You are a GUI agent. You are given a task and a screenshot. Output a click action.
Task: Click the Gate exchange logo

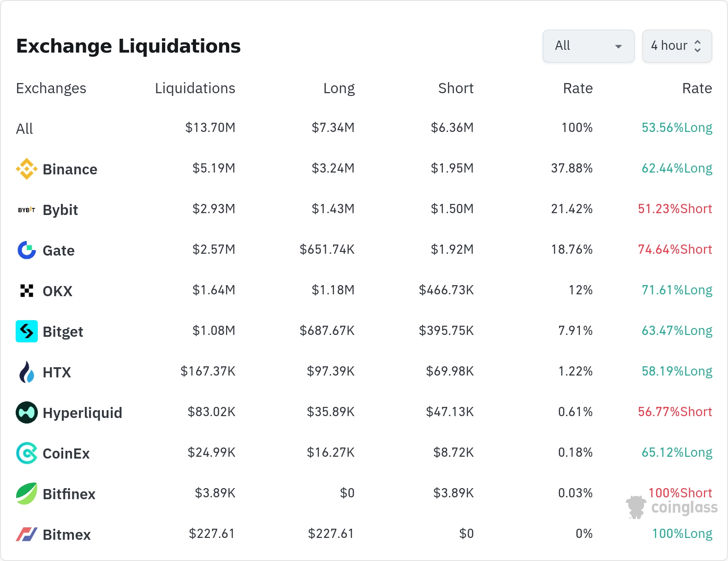pos(27,250)
